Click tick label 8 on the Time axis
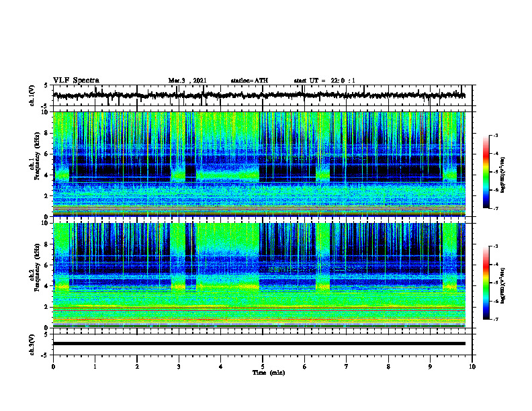 388,367
